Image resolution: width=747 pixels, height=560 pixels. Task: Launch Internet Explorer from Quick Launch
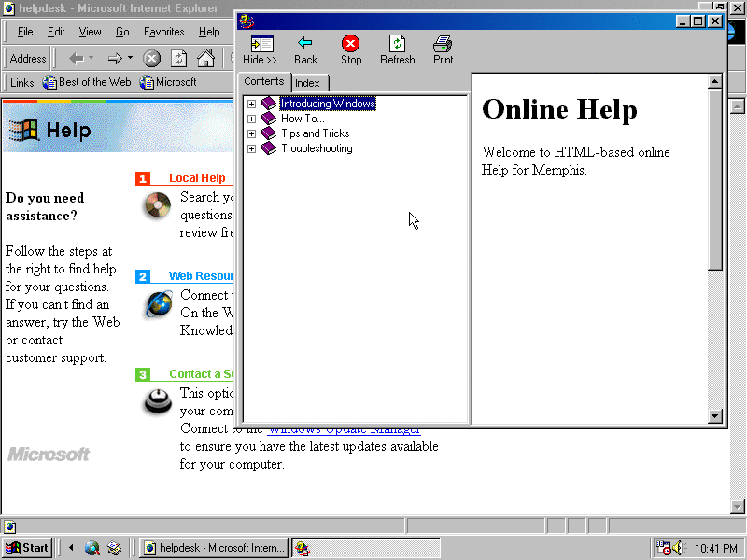[92, 548]
